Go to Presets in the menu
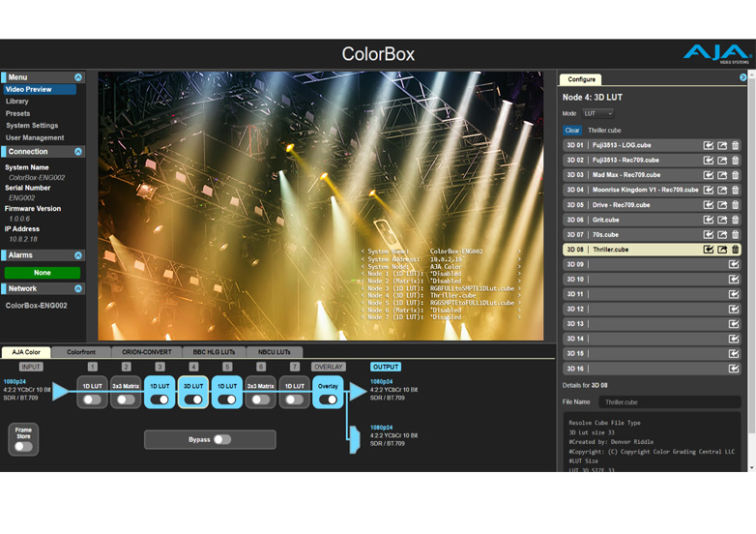Screen dimensions: 756x534 point(17,113)
